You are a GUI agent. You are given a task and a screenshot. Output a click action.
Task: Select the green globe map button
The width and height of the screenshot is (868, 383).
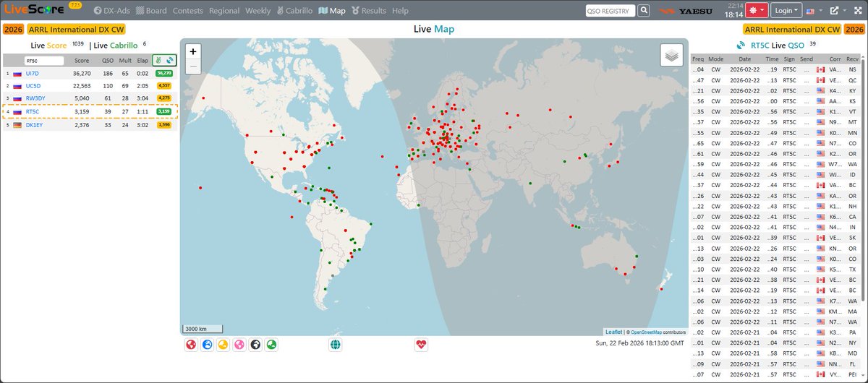click(271, 345)
